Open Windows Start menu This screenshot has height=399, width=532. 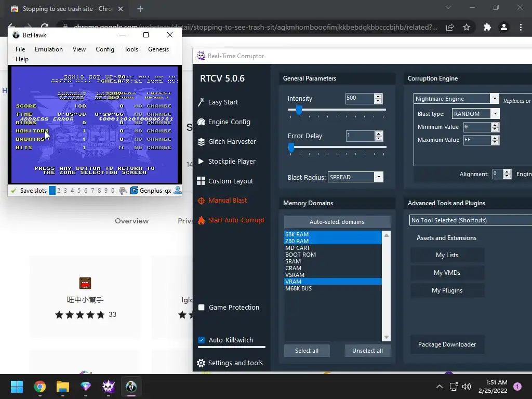(17, 387)
